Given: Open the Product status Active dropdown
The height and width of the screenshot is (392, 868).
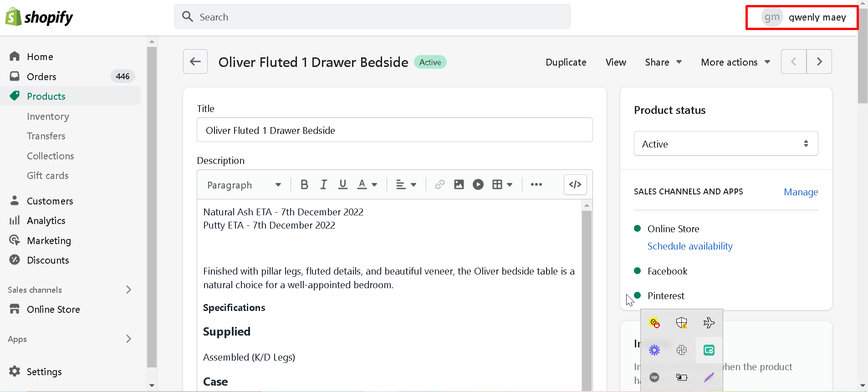Looking at the screenshot, I should [726, 144].
